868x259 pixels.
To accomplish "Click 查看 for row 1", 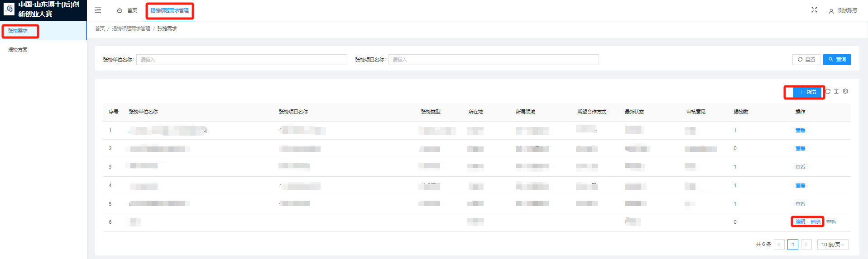I will coord(800,130).
